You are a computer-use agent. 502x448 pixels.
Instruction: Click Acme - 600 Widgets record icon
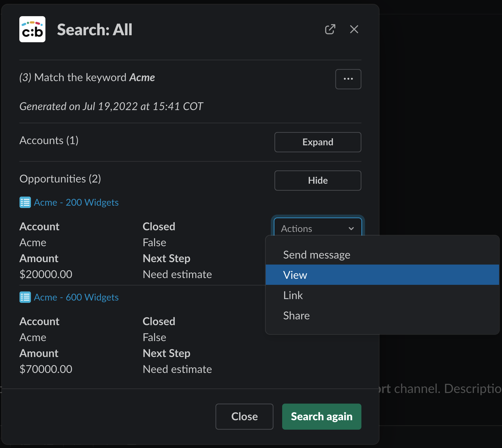pos(25,297)
